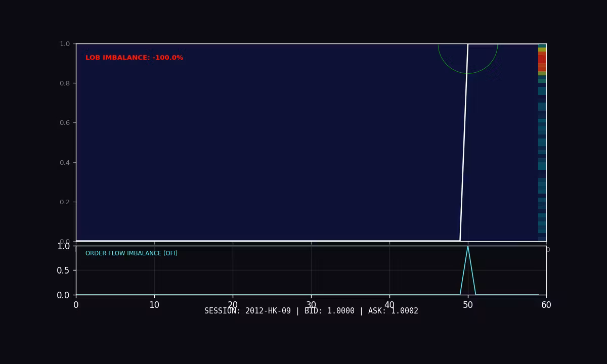Click the 0.5 y-axis label on the OFI panel
Image resolution: width=607 pixels, height=364 pixels.
click(63, 270)
